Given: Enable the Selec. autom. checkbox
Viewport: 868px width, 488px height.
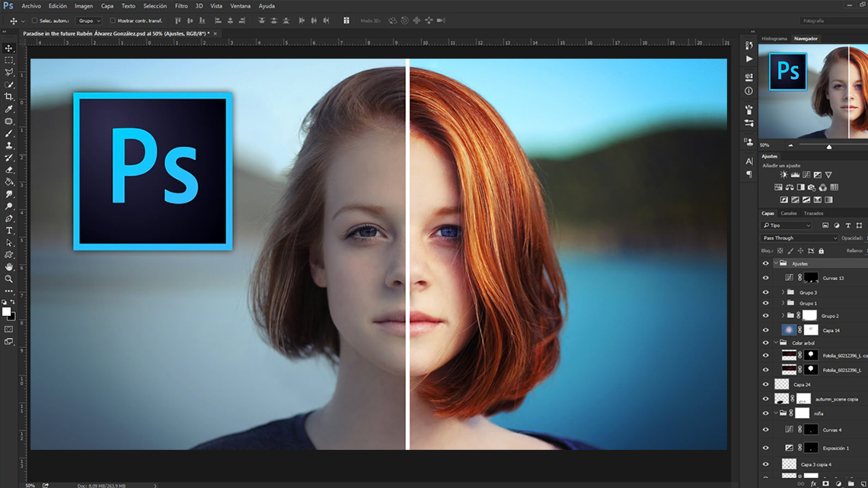Looking at the screenshot, I should click(x=34, y=21).
